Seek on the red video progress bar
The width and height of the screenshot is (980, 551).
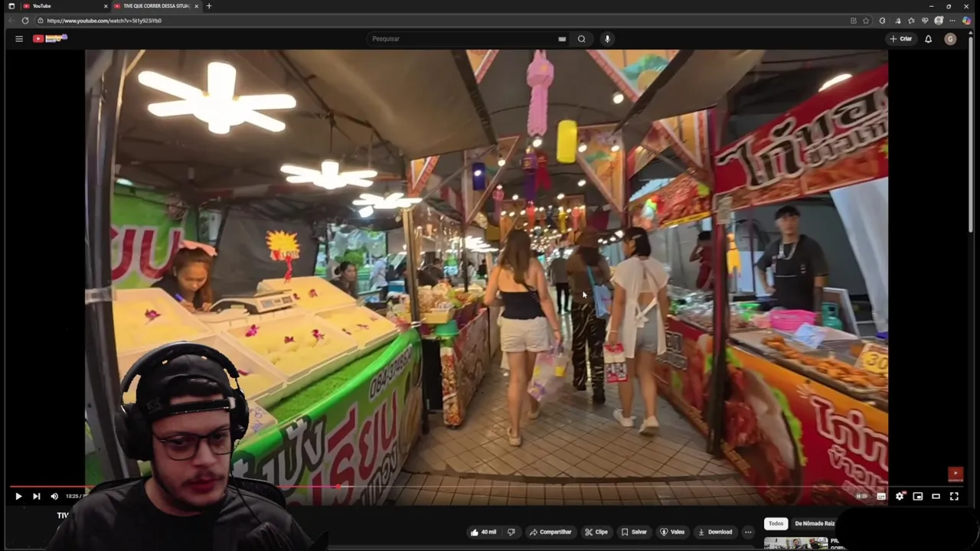[486, 486]
